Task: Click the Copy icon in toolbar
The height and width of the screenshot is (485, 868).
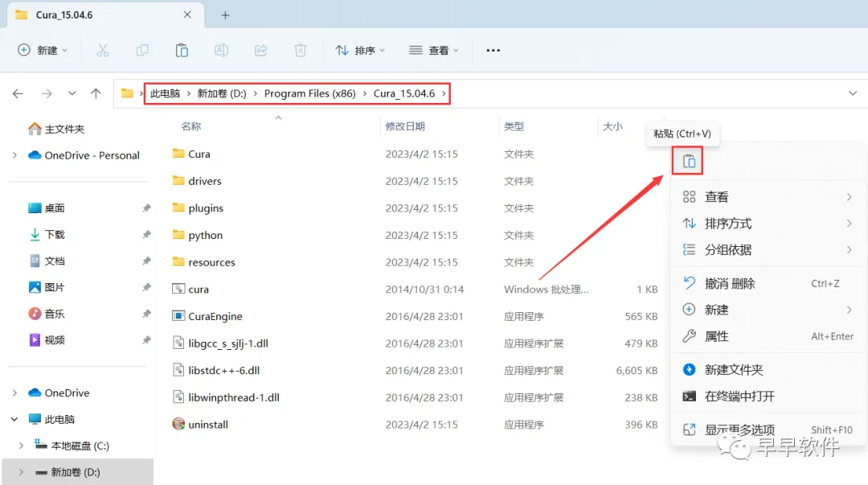Action: pyautogui.click(x=142, y=51)
